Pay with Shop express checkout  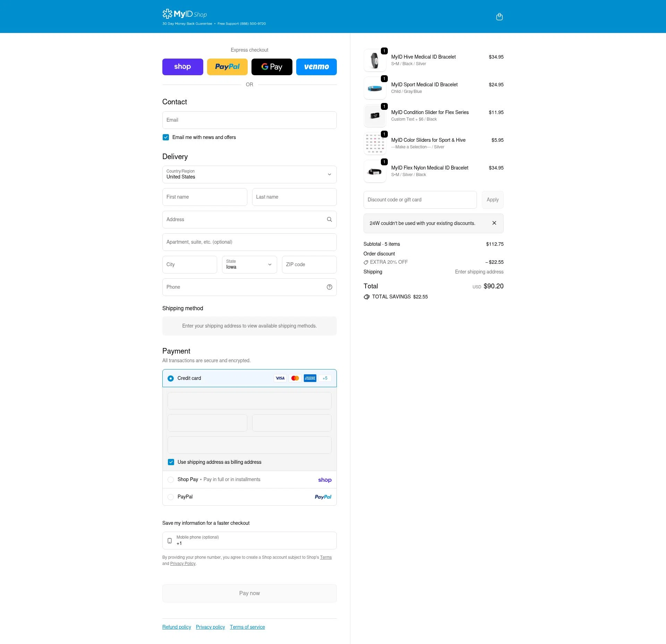click(x=183, y=67)
